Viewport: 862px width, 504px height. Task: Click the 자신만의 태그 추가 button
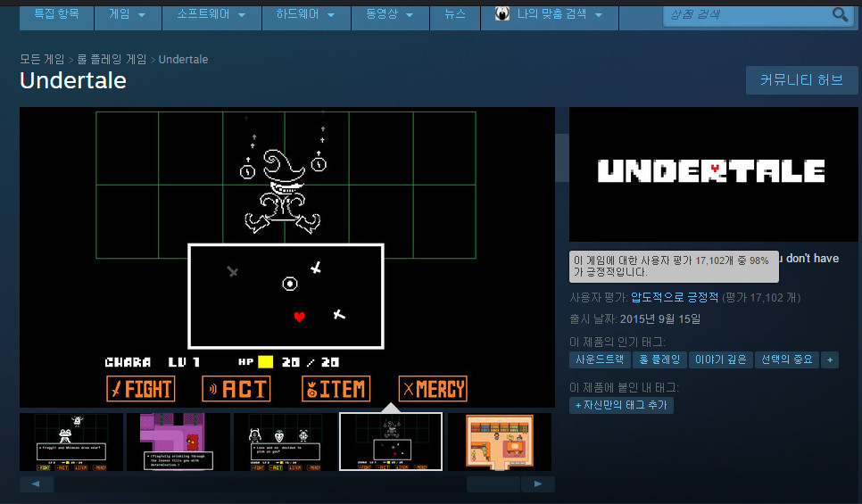coord(621,405)
